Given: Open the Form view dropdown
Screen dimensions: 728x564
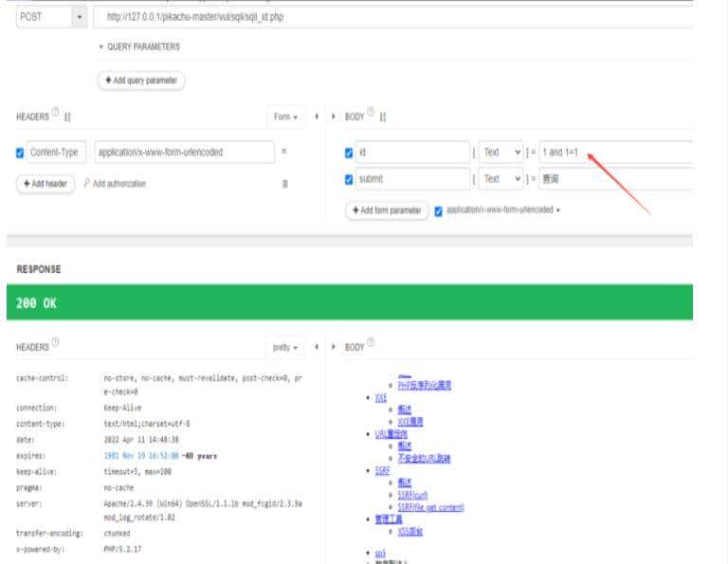Looking at the screenshot, I should click(x=285, y=117).
